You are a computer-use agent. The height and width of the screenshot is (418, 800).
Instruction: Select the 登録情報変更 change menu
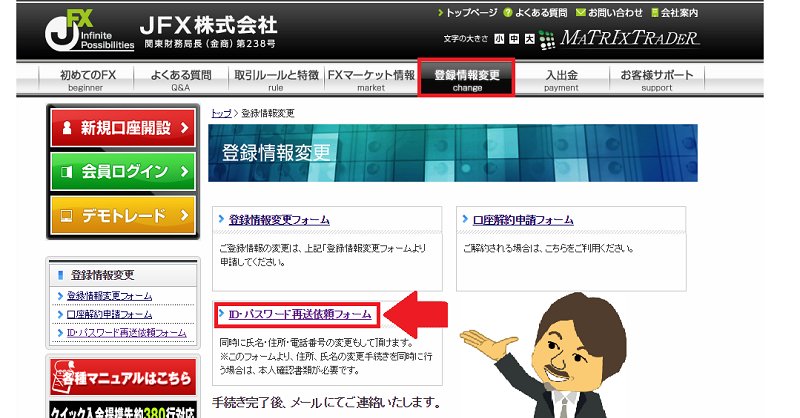click(466, 78)
